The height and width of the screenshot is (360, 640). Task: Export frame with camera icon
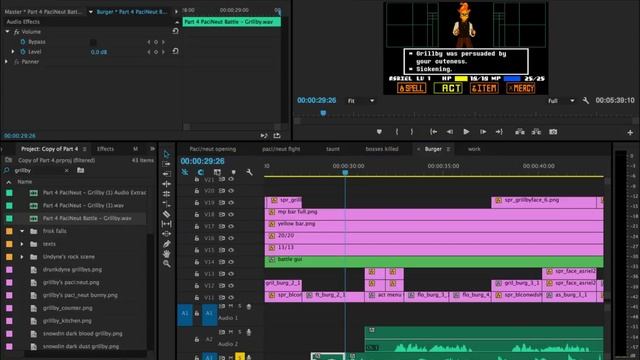point(553,132)
